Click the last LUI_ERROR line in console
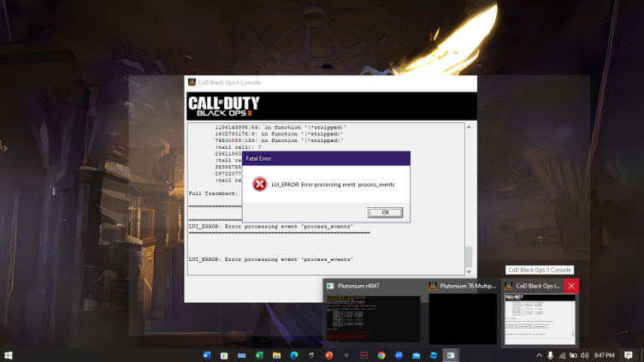 click(x=271, y=259)
